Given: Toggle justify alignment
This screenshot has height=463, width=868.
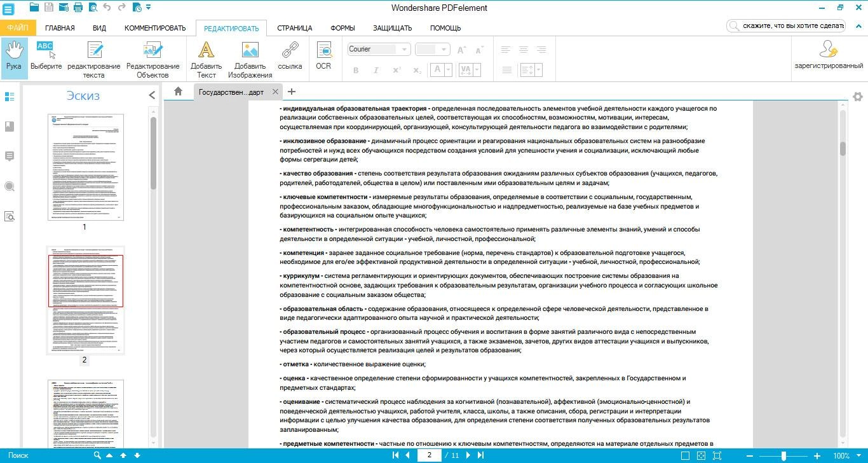Looking at the screenshot, I should pyautogui.click(x=506, y=70).
